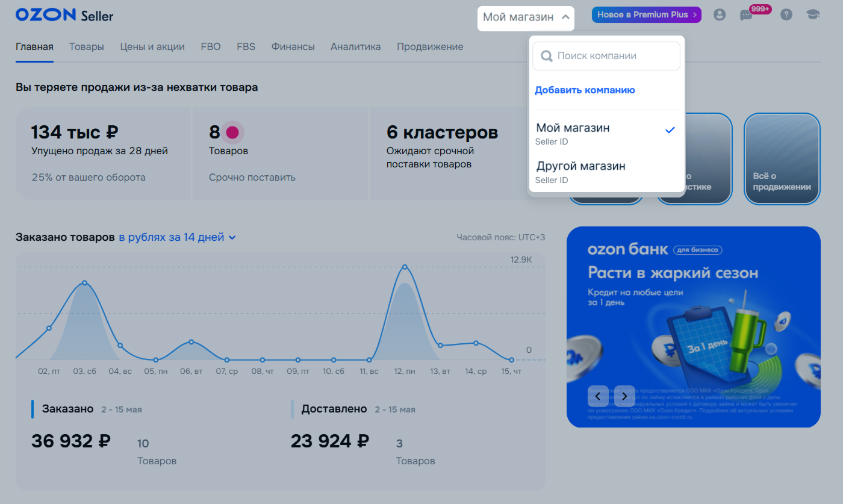Select Другой магазин in the company list
This screenshot has height=504, width=843.
click(x=606, y=172)
